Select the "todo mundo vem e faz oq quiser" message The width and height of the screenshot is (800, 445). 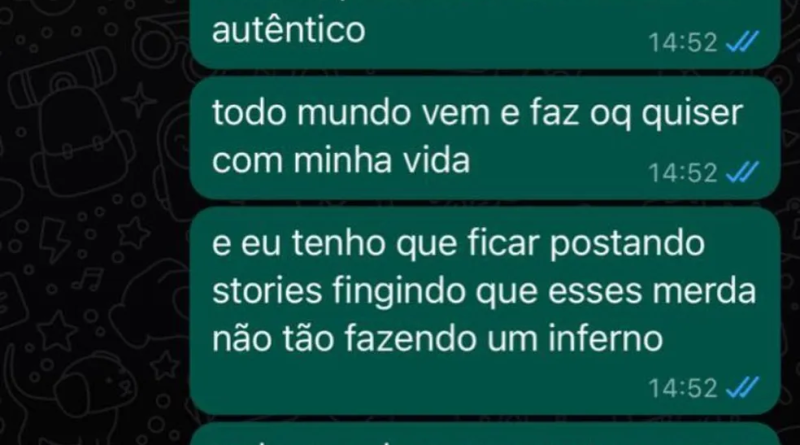tap(485, 138)
